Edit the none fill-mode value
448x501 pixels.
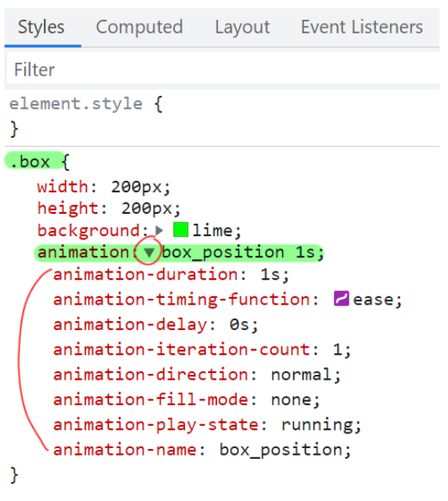tap(291, 399)
